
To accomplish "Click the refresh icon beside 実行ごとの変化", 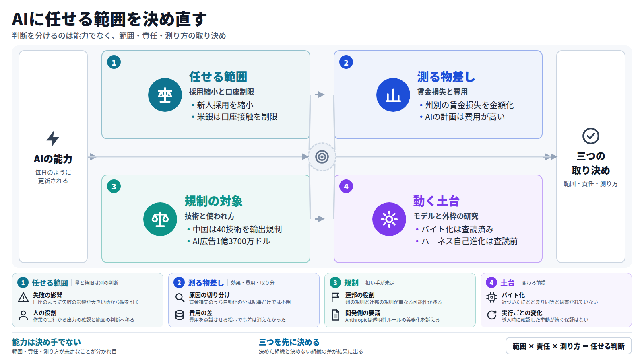I will (491, 315).
